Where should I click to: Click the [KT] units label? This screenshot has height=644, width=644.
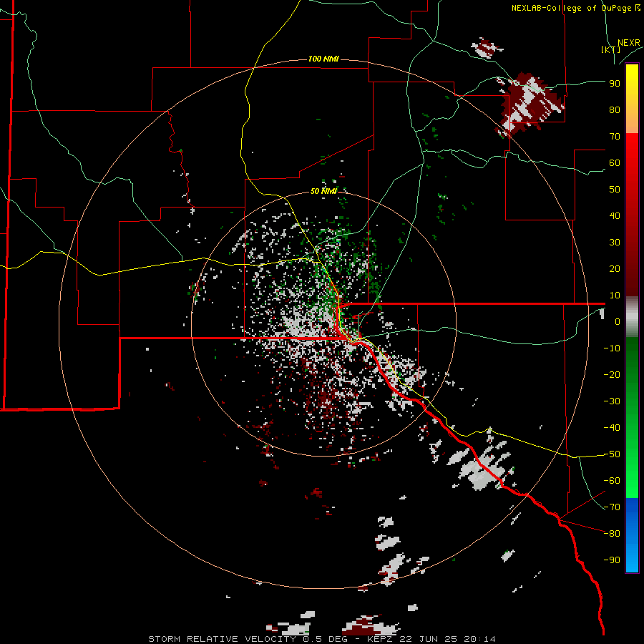coord(610,49)
